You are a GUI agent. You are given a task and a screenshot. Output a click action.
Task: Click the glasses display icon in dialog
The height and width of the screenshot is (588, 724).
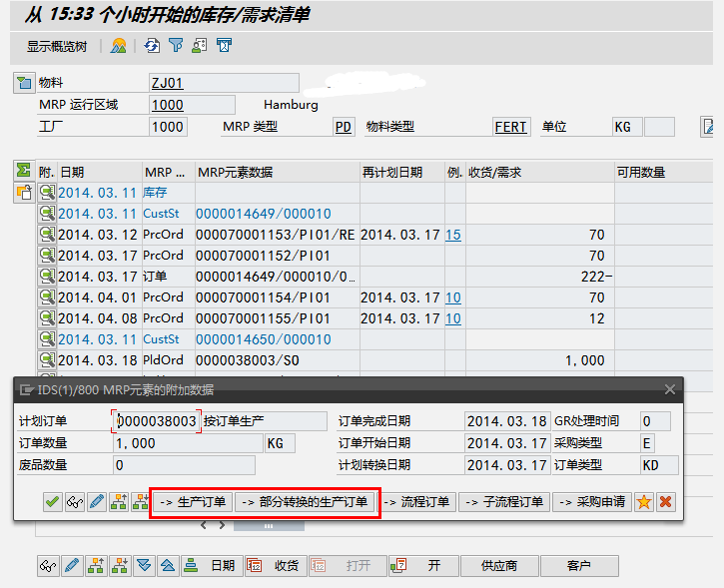[74, 502]
